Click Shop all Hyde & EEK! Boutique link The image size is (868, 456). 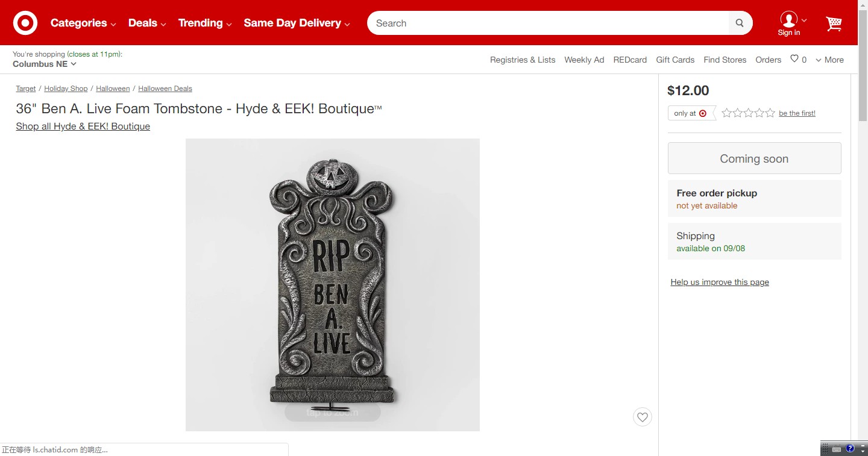point(83,126)
